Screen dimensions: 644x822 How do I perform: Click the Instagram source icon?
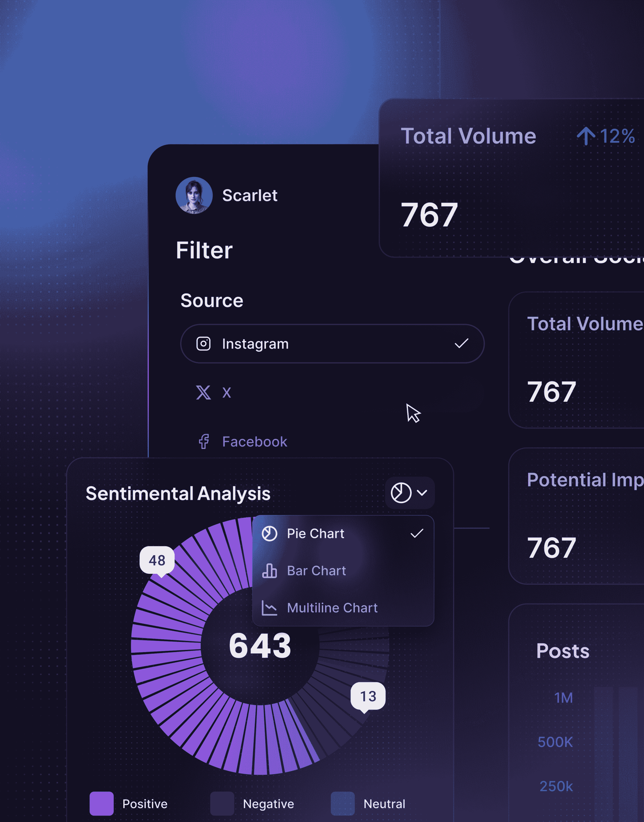(204, 343)
